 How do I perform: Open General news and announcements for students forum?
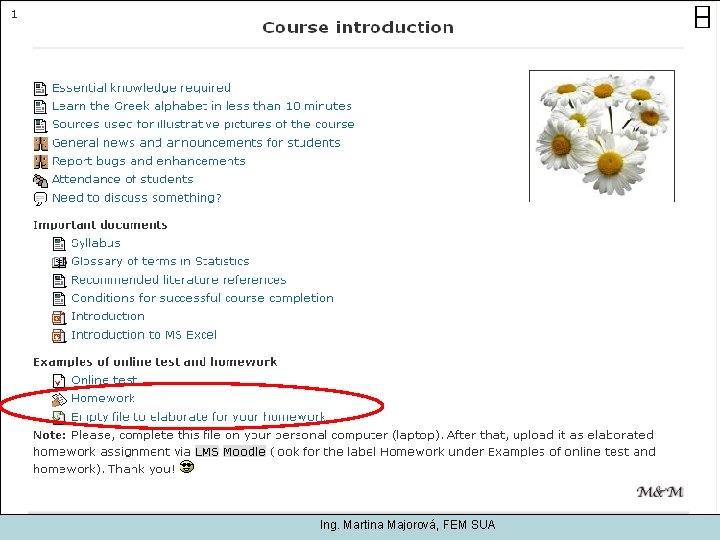click(x=197, y=143)
